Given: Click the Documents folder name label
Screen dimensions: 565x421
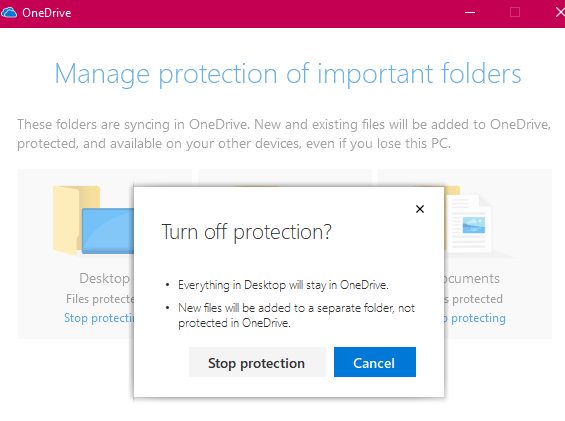Looking at the screenshot, I should (x=472, y=278).
